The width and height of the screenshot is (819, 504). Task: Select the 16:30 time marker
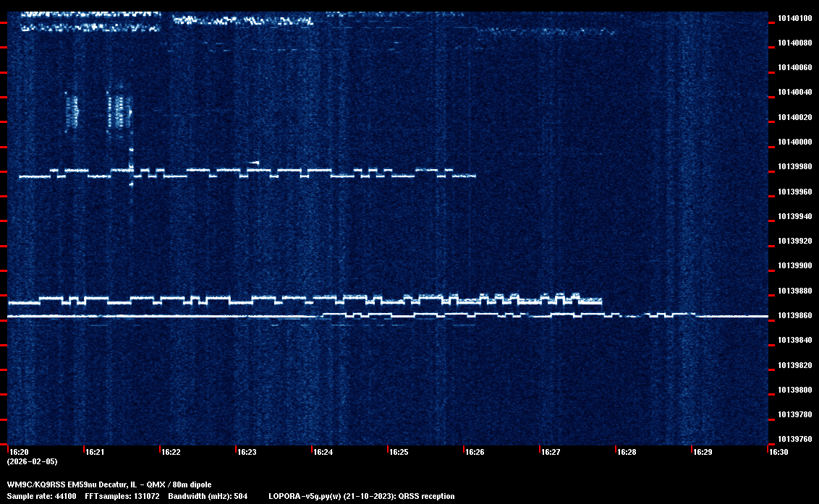coord(778,452)
